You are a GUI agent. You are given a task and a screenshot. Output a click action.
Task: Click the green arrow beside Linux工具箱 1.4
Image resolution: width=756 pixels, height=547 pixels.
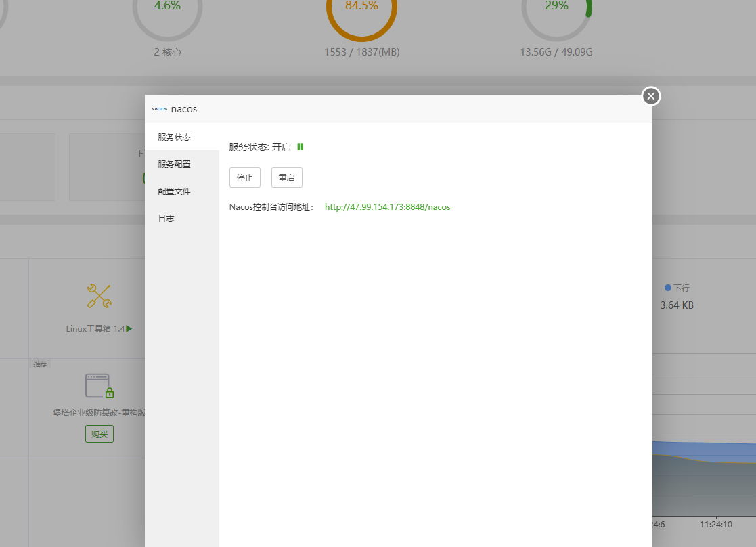pyautogui.click(x=129, y=328)
